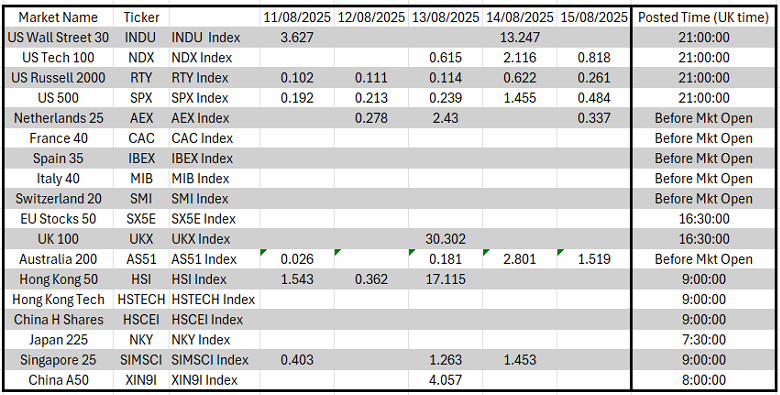Click the AS51 value 1.519
Screen dimensions: 780x395
click(x=594, y=259)
